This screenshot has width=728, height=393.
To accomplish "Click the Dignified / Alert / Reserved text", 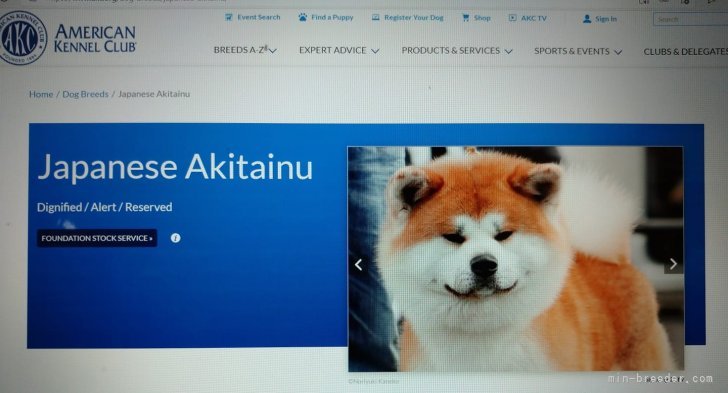I will point(104,207).
